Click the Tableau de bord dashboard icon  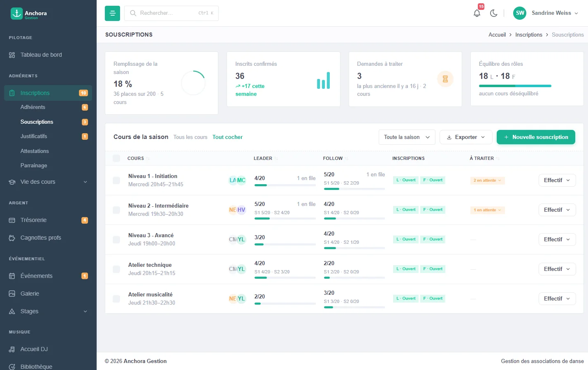click(12, 55)
